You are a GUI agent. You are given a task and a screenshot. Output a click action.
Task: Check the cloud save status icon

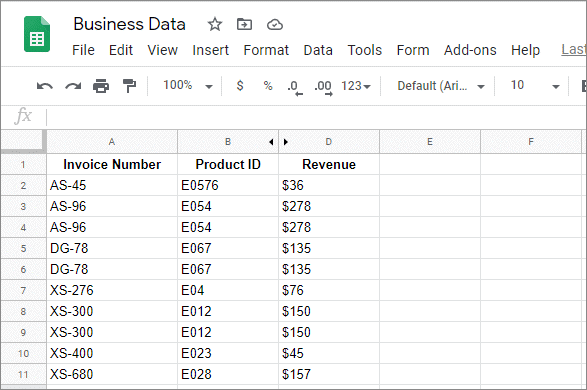point(274,25)
